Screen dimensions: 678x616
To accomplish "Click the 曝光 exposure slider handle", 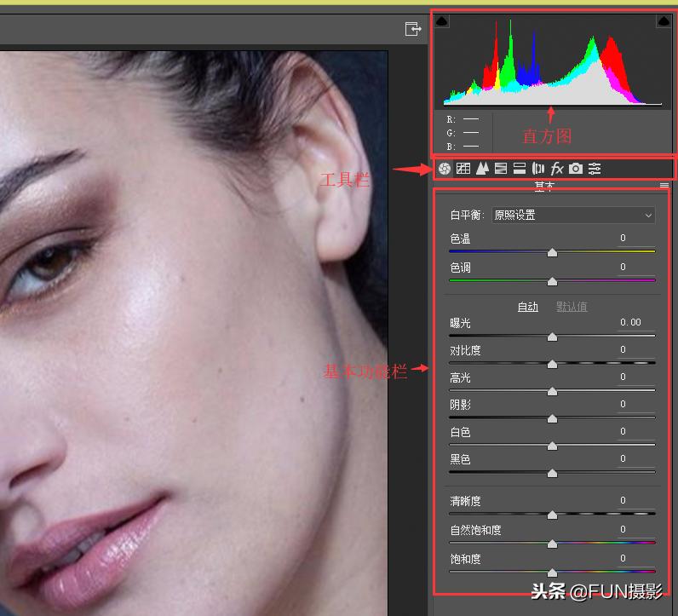I will pos(552,337).
